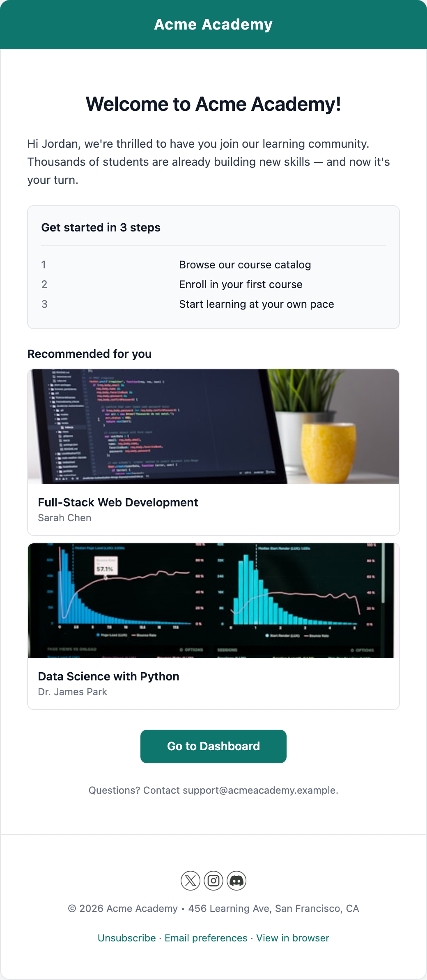427x980 pixels.
Task: Click the support@acmeacademy.example email address
Action: (259, 790)
